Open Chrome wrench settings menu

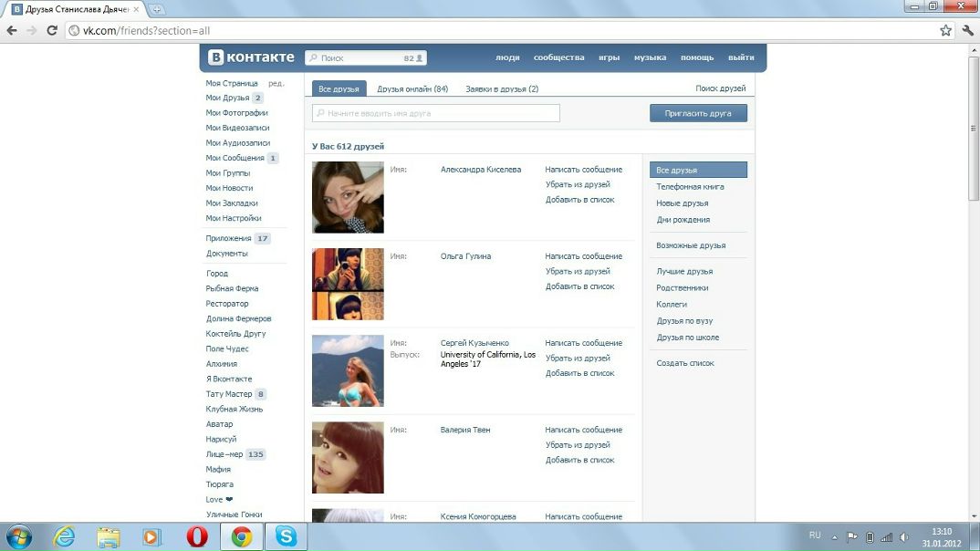968,30
